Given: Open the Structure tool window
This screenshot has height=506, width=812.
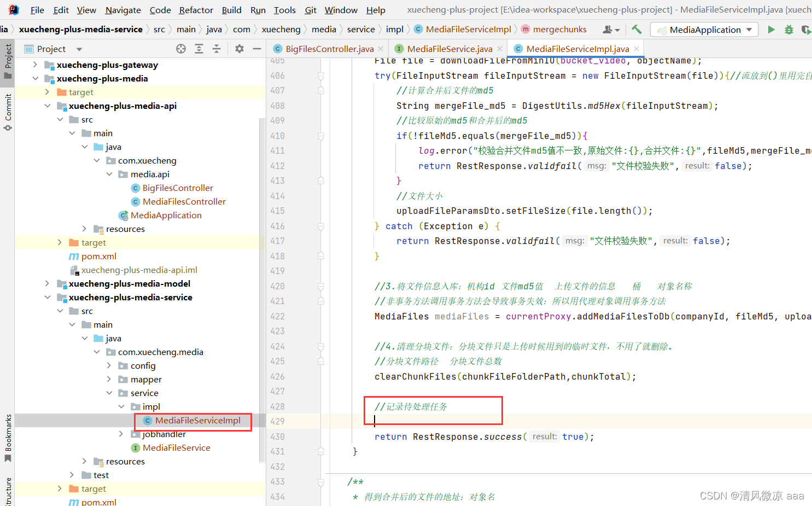Looking at the screenshot, I should 8,491.
